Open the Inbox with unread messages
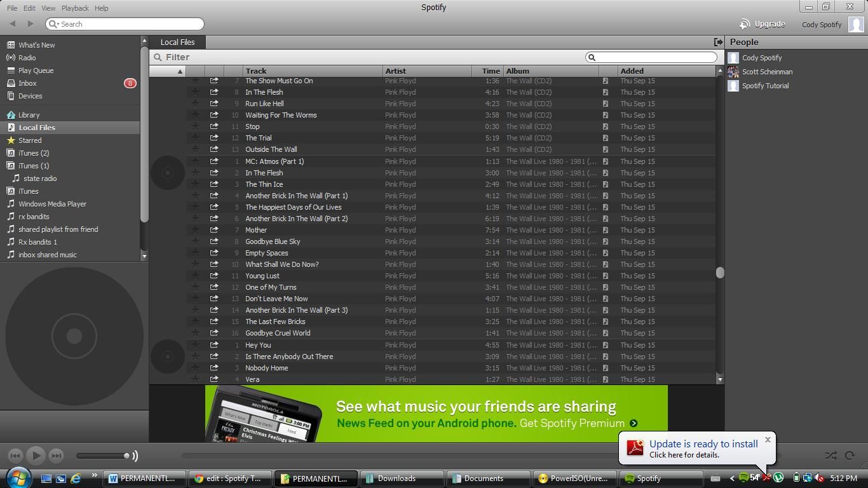 (27, 83)
